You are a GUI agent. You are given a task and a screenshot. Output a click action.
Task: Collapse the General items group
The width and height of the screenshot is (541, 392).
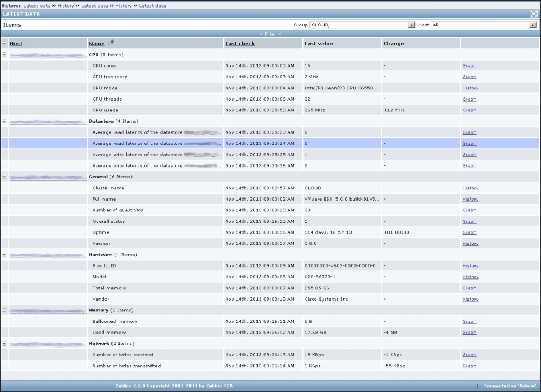tap(4, 177)
